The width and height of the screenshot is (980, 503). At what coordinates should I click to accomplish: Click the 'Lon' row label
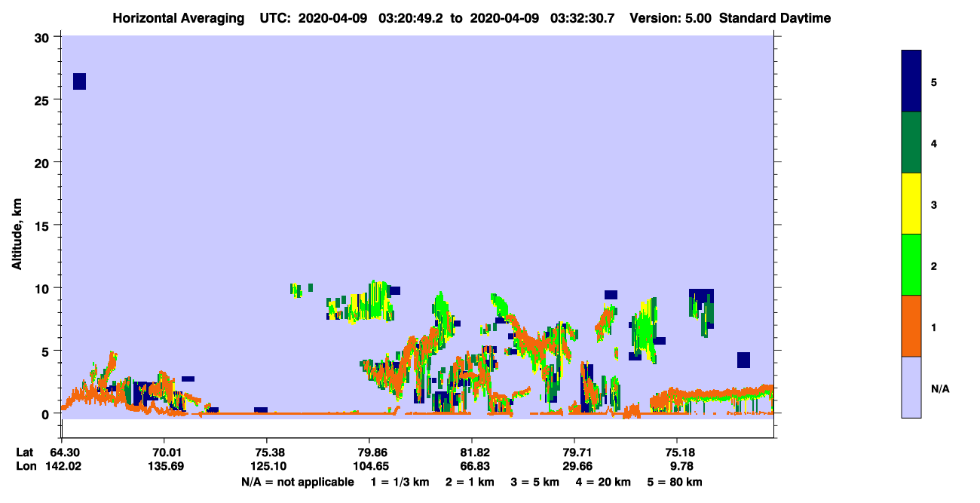[x=25, y=466]
